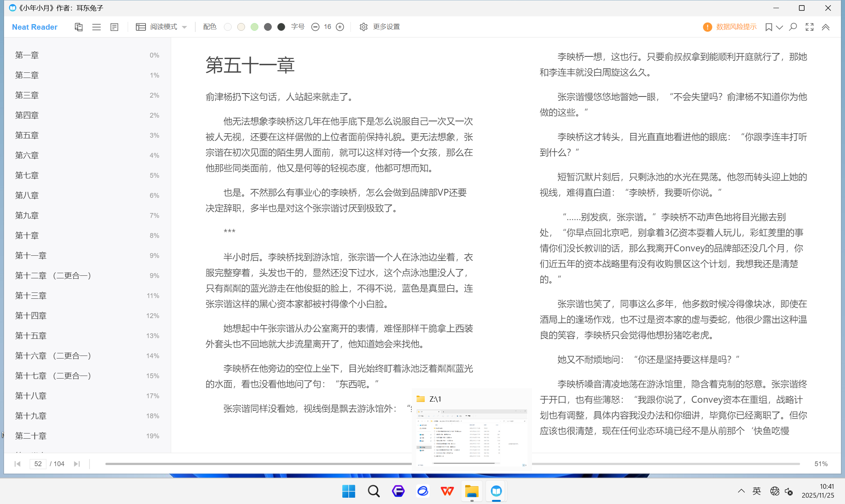Collapse the toolbar with double chevron icon
The image size is (845, 504).
click(826, 27)
